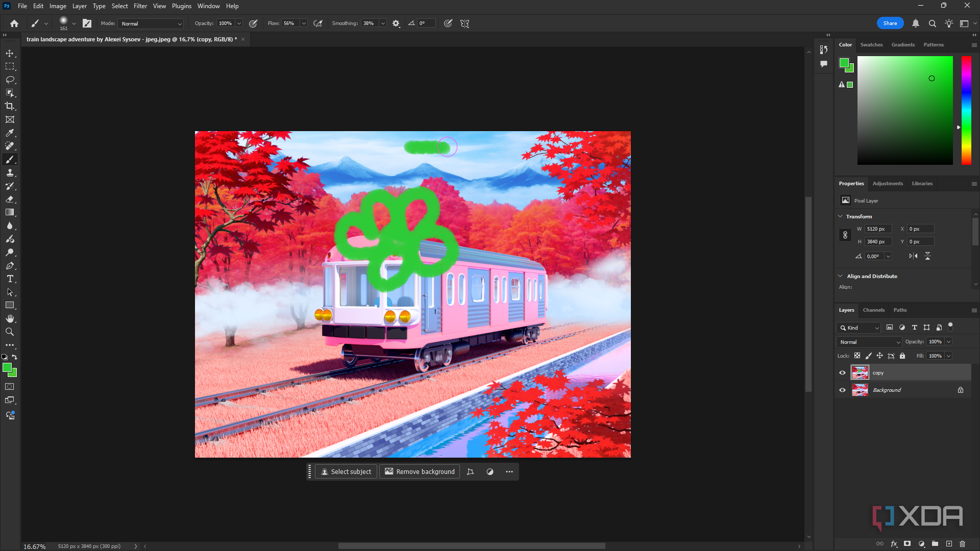Create new layer with plus icon
980x551 pixels.
pos(949,544)
